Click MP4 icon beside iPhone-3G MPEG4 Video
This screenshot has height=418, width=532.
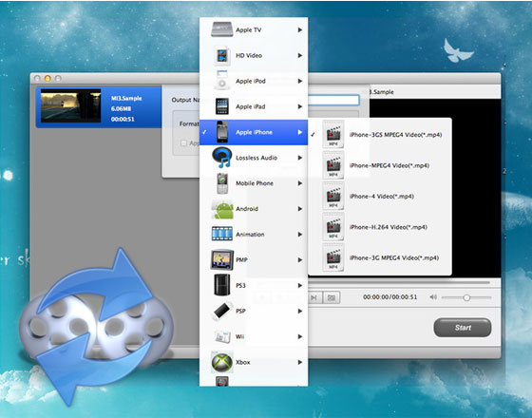coord(333,257)
